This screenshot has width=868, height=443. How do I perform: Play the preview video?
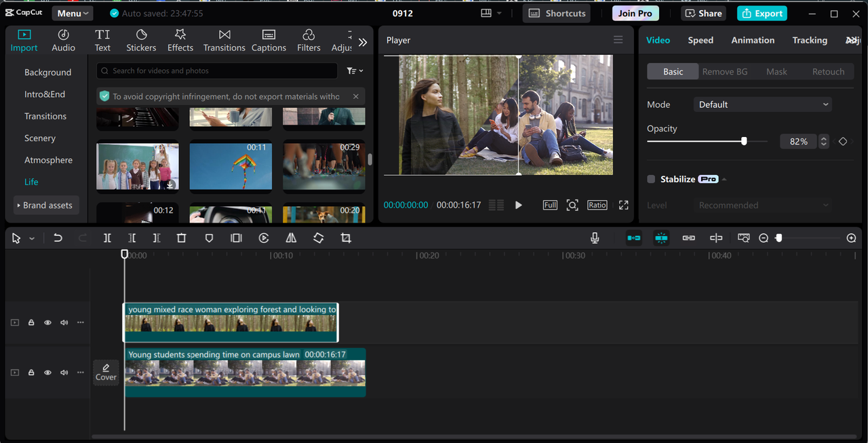(519, 205)
